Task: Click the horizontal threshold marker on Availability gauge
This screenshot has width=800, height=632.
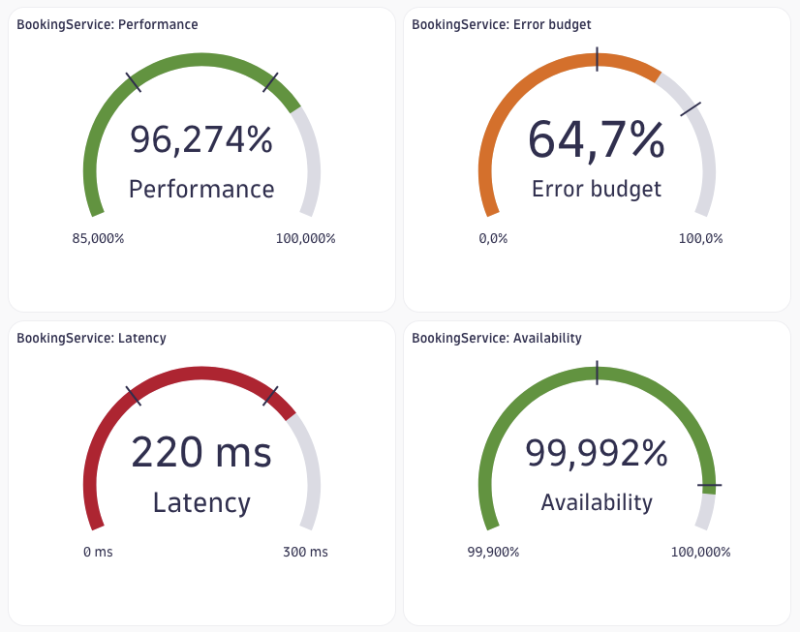Action: pos(709,485)
